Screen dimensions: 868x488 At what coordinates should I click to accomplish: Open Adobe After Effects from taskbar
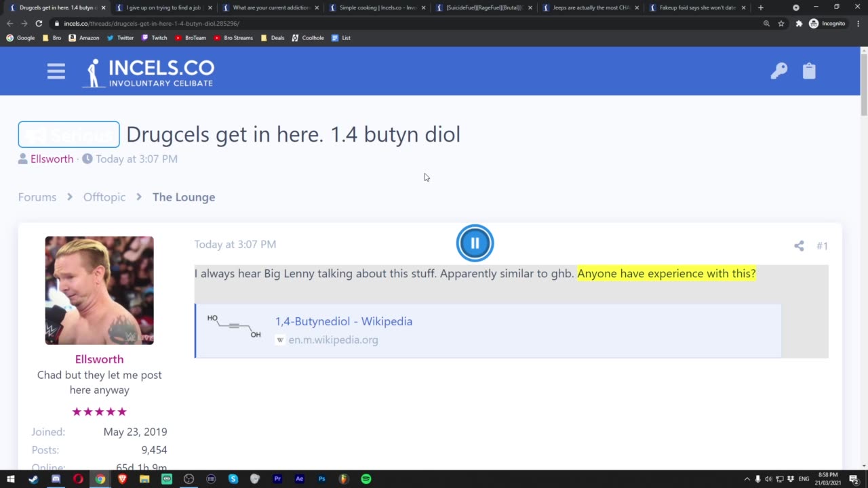tap(300, 479)
